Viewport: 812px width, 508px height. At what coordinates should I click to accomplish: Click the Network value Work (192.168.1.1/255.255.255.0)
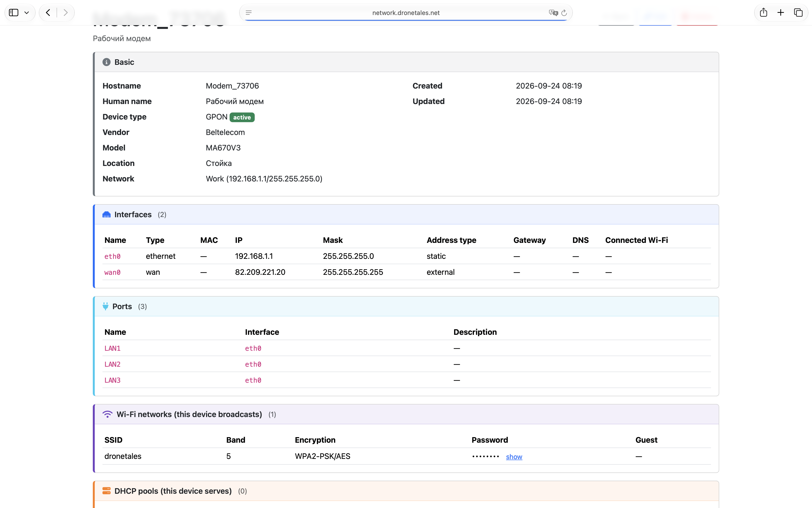(264, 179)
